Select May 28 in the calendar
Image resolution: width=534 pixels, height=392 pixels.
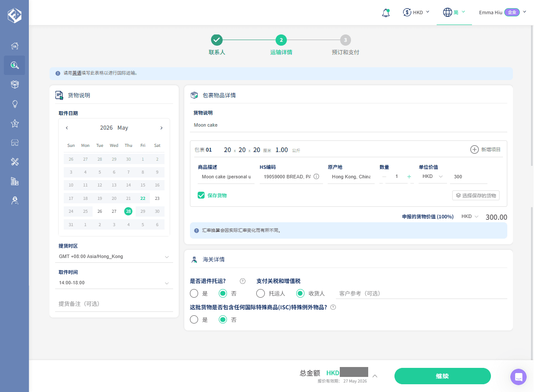[128, 212]
